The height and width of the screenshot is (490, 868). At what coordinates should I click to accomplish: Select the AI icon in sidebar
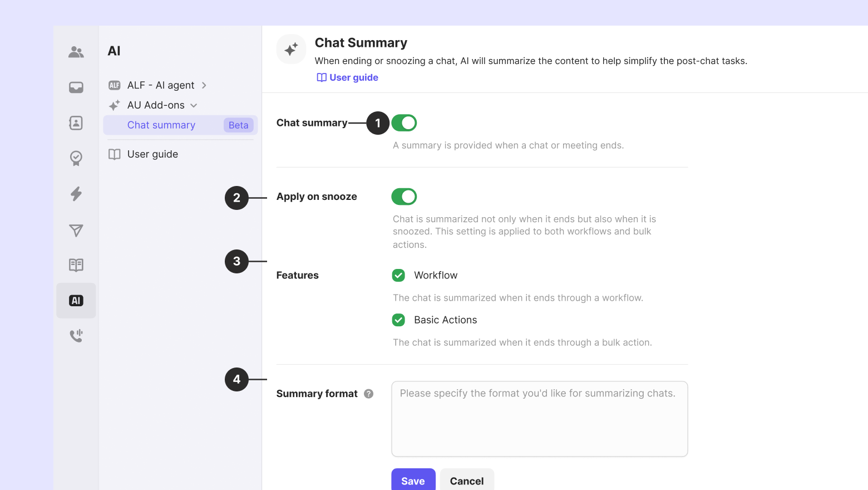click(76, 301)
